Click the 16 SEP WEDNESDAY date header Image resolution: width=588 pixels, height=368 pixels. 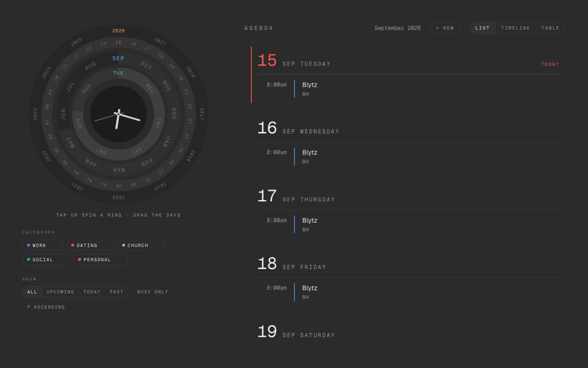point(298,128)
